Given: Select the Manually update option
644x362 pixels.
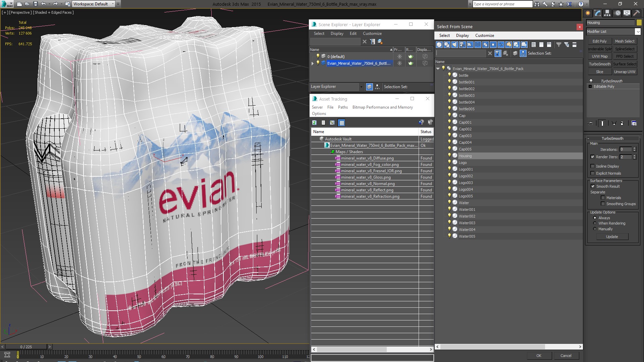Looking at the screenshot, I should [595, 229].
